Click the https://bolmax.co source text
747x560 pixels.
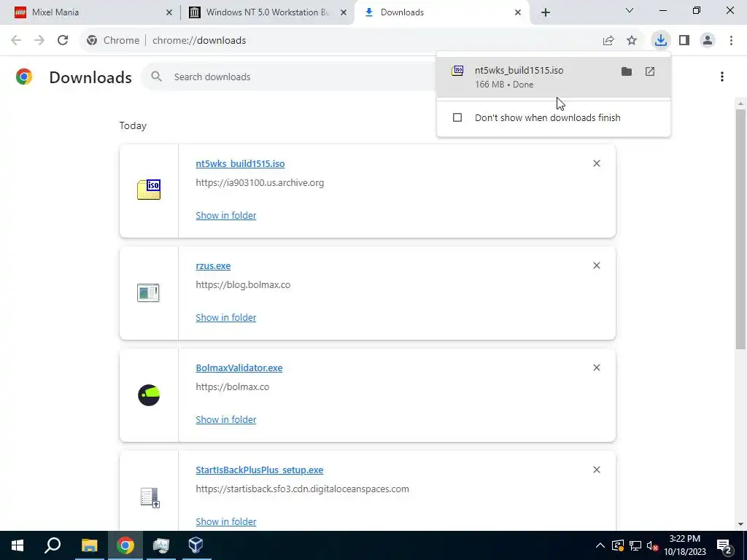[233, 386]
